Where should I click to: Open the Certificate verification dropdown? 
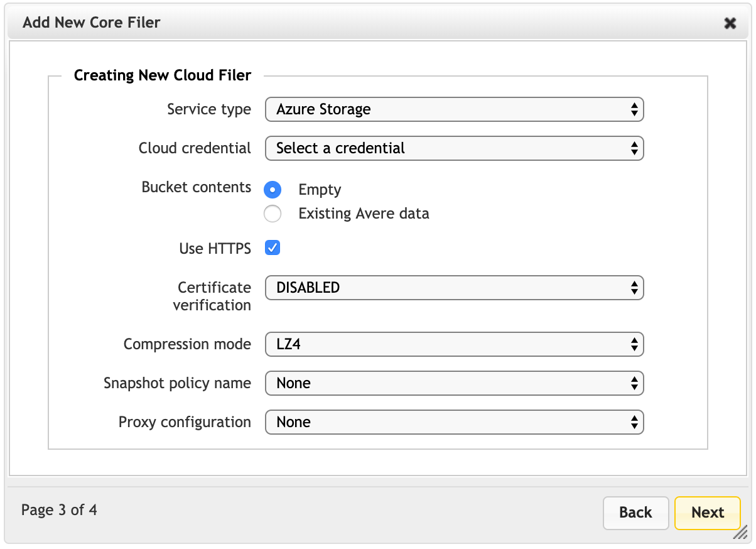pos(454,288)
